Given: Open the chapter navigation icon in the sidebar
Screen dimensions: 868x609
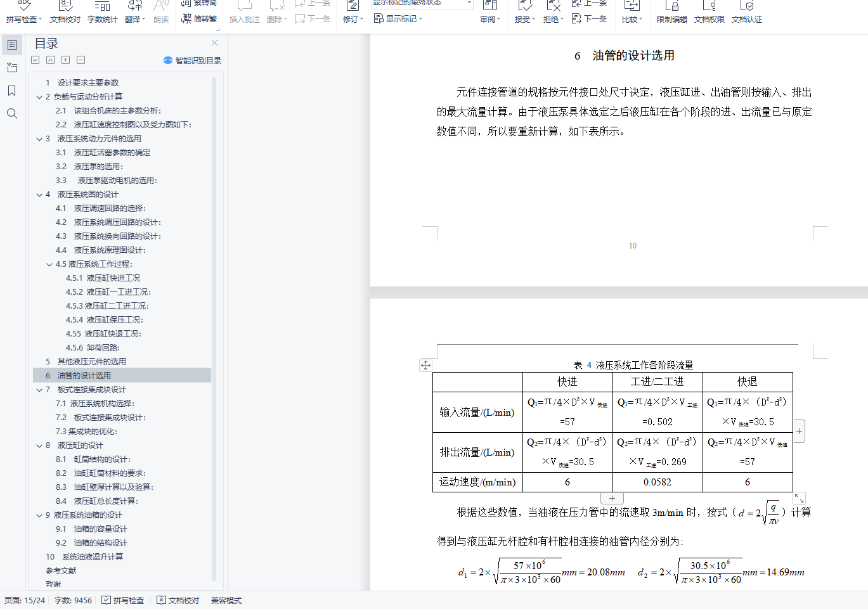Looking at the screenshot, I should point(12,68).
